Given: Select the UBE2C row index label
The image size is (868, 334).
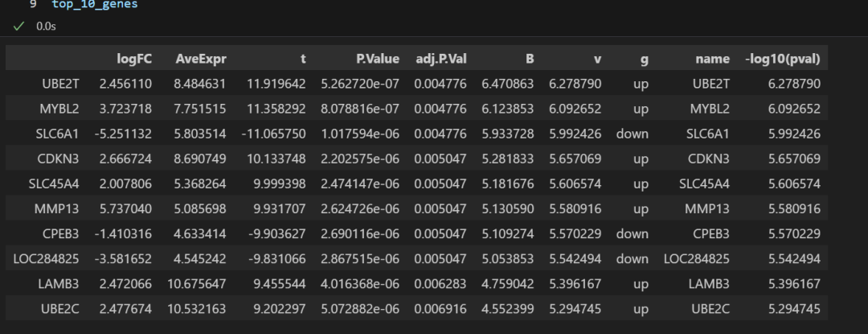Looking at the screenshot, I should (60, 308).
